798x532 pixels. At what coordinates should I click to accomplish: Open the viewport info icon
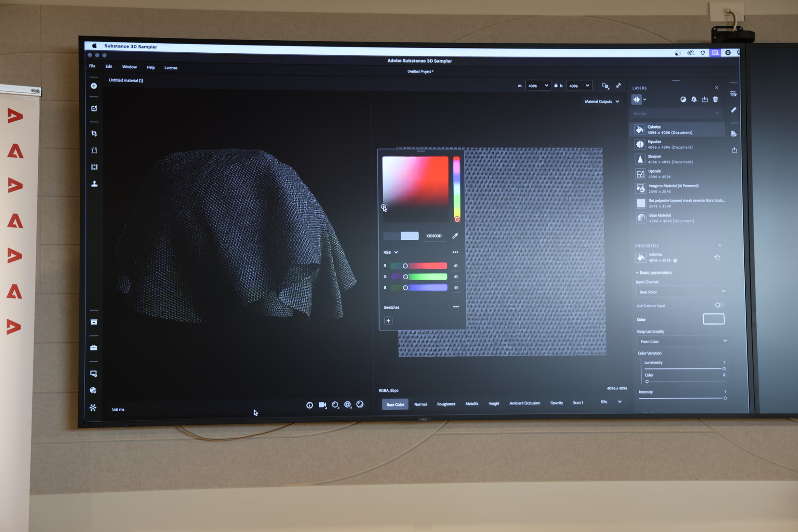click(x=310, y=405)
